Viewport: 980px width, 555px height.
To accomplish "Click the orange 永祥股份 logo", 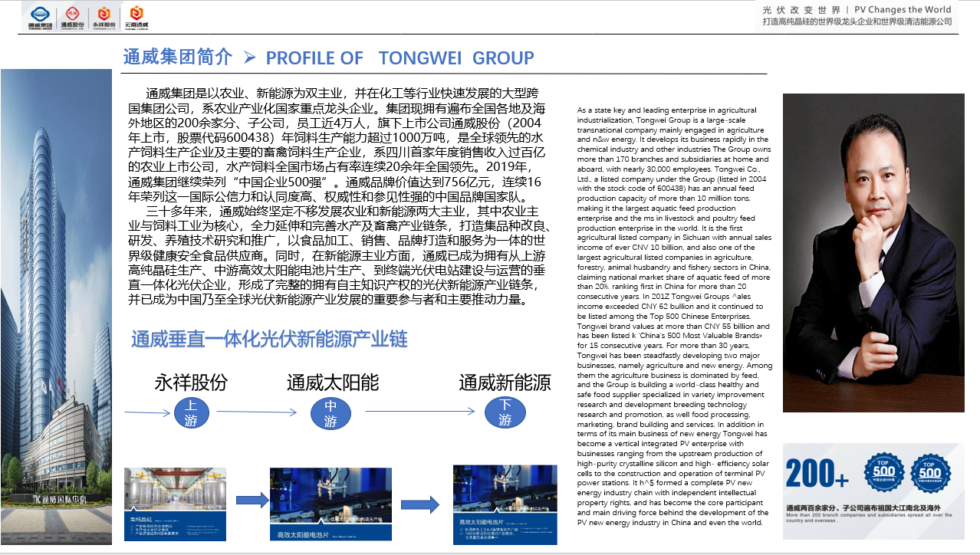I will coord(104,15).
